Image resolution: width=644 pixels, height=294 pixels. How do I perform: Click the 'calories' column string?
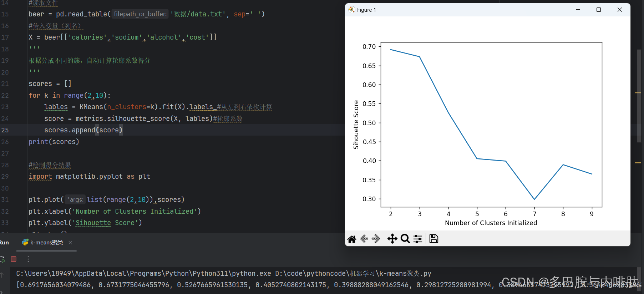pos(88,37)
